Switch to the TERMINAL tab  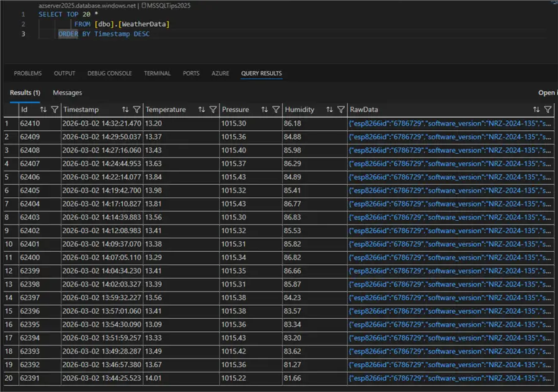tap(157, 73)
